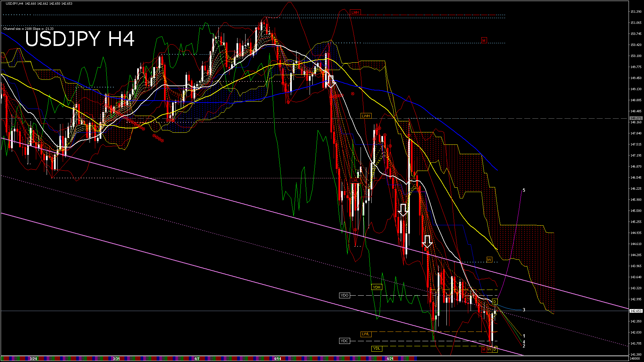Click the yellow YDL label

tap(377, 349)
